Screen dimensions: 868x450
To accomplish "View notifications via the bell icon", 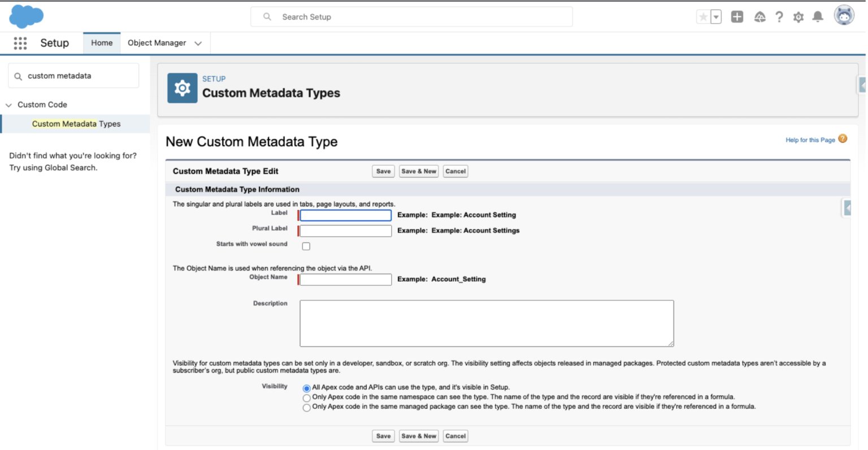I will (818, 17).
